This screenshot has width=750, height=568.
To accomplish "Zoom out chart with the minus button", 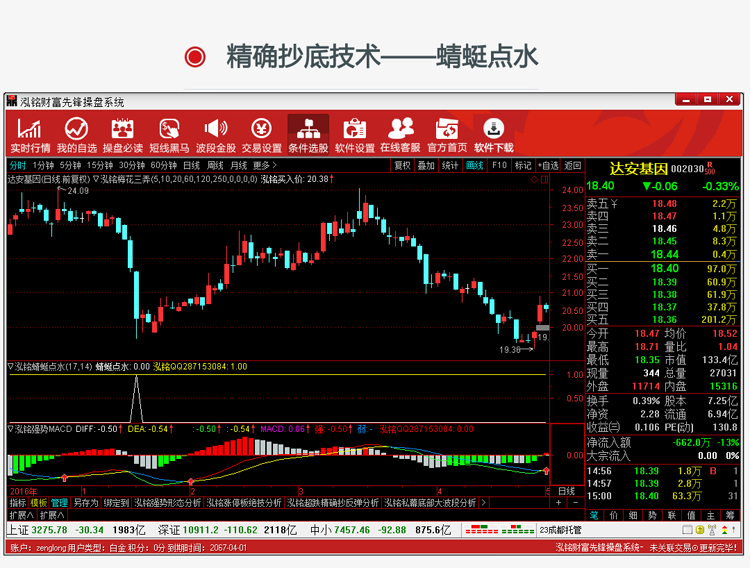I will pos(576,502).
